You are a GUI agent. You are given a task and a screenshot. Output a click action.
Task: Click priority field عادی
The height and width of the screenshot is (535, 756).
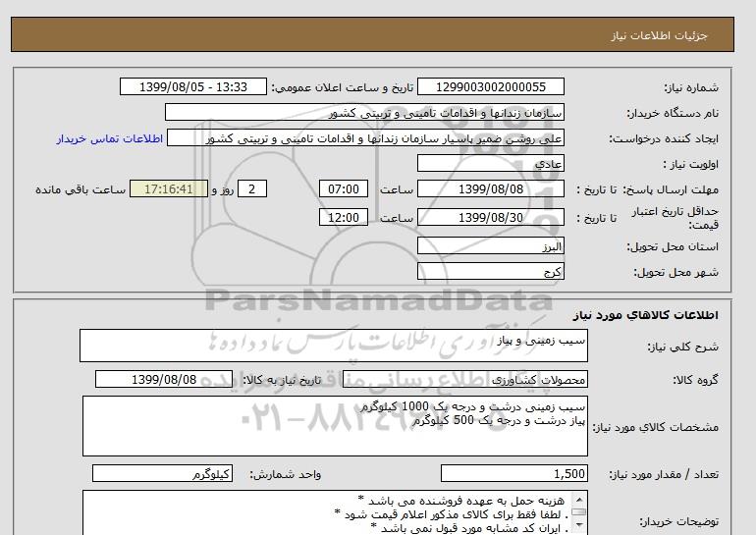(x=490, y=163)
